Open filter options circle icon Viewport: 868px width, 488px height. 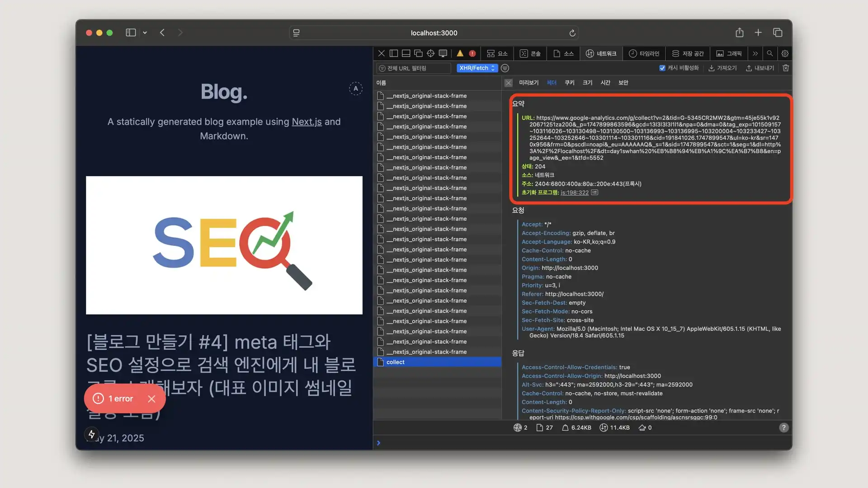[505, 68]
